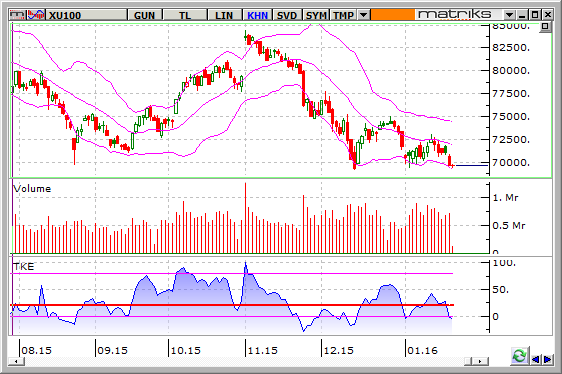This screenshot has height=374, width=562.
Task: Click the SYM button
Action: pyautogui.click(x=316, y=15)
